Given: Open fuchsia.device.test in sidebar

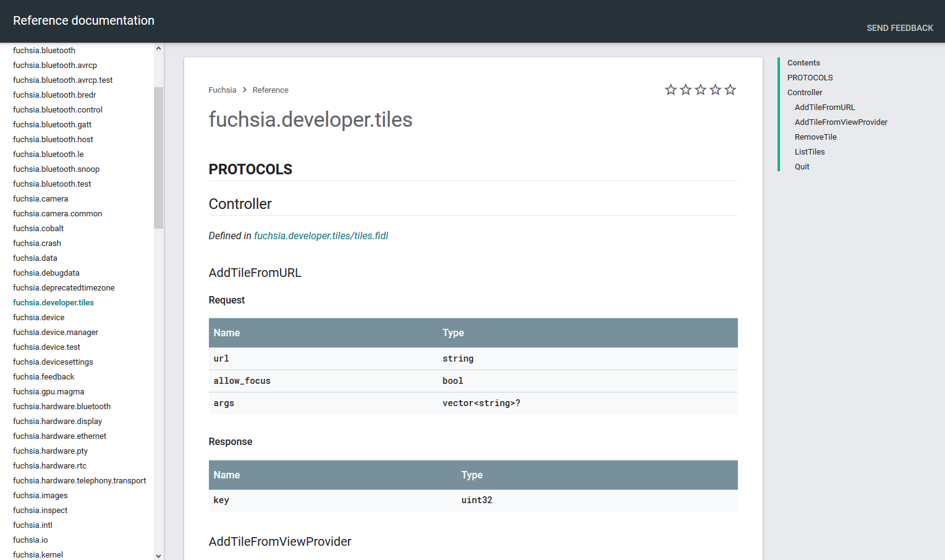Looking at the screenshot, I should point(46,347).
